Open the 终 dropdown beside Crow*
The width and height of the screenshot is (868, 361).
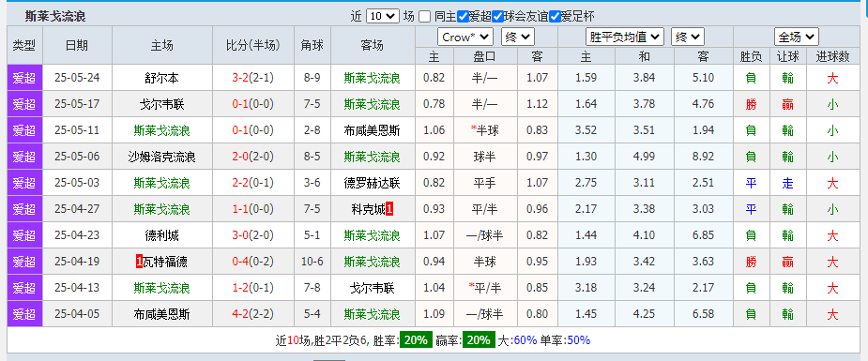(x=517, y=38)
